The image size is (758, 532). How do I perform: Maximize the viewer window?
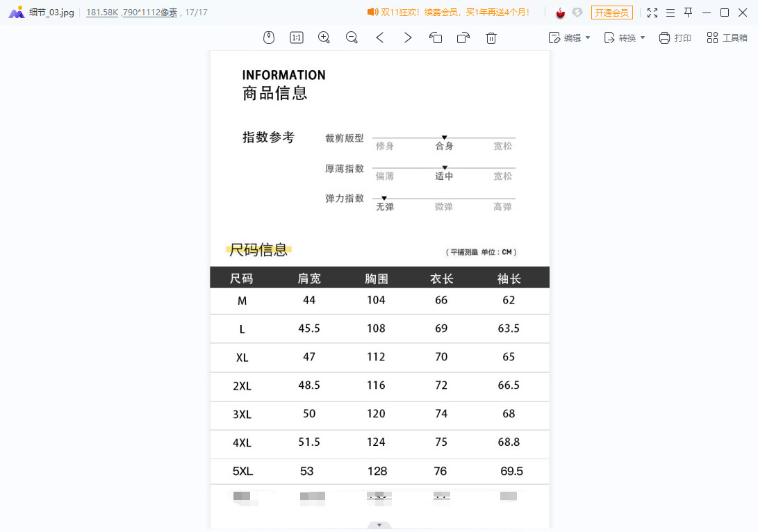coord(725,13)
